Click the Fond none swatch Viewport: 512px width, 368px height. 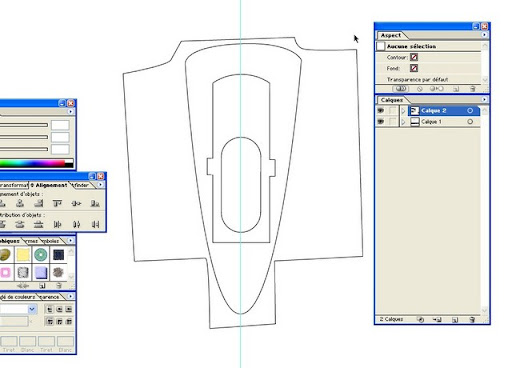click(x=414, y=68)
